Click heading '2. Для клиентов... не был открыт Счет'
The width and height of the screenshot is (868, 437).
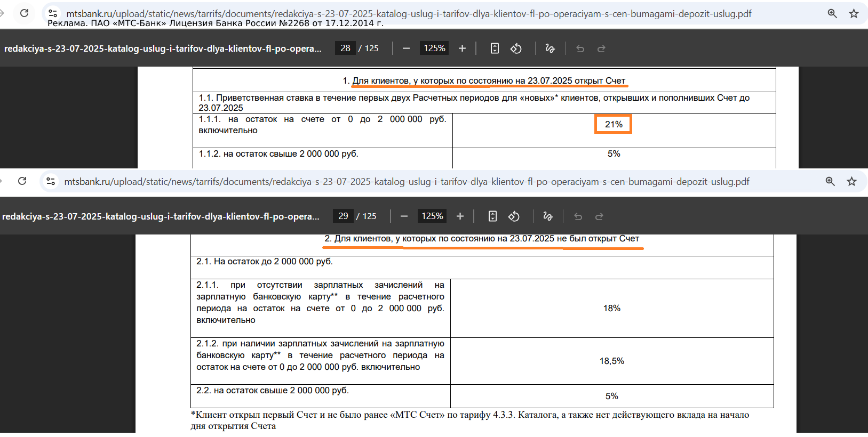tap(482, 238)
